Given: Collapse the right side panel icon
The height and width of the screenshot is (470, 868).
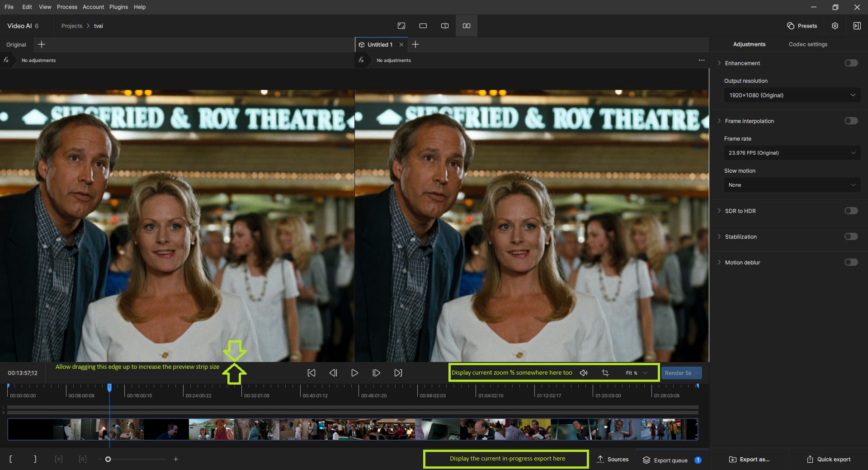Looking at the screenshot, I should point(857,26).
